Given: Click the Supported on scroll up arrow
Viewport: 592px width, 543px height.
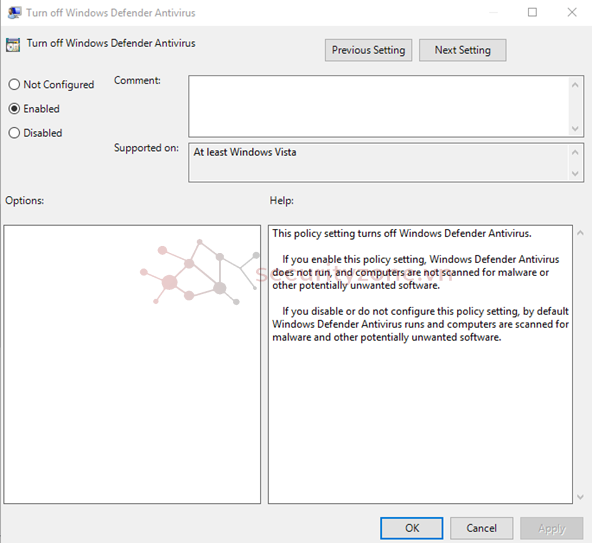Looking at the screenshot, I should tap(575, 152).
